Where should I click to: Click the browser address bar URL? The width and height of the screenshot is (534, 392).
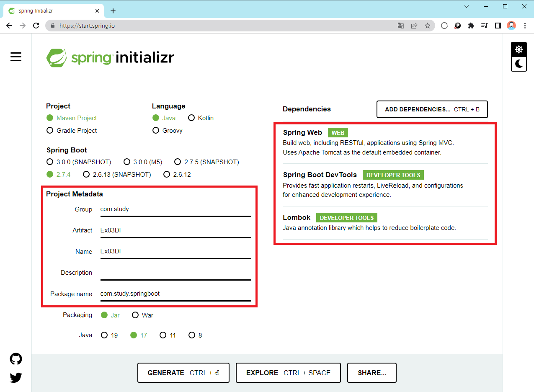coord(87,26)
